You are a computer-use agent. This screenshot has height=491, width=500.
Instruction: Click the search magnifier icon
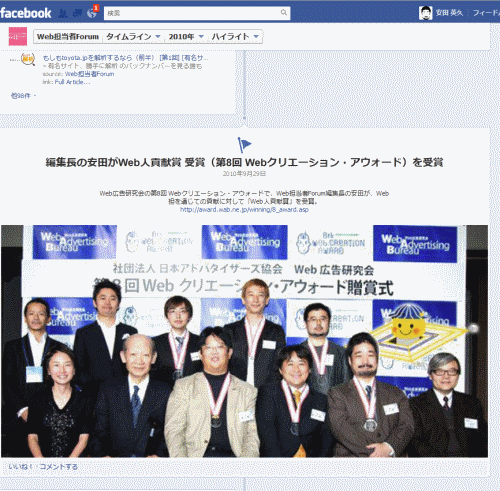[283, 13]
